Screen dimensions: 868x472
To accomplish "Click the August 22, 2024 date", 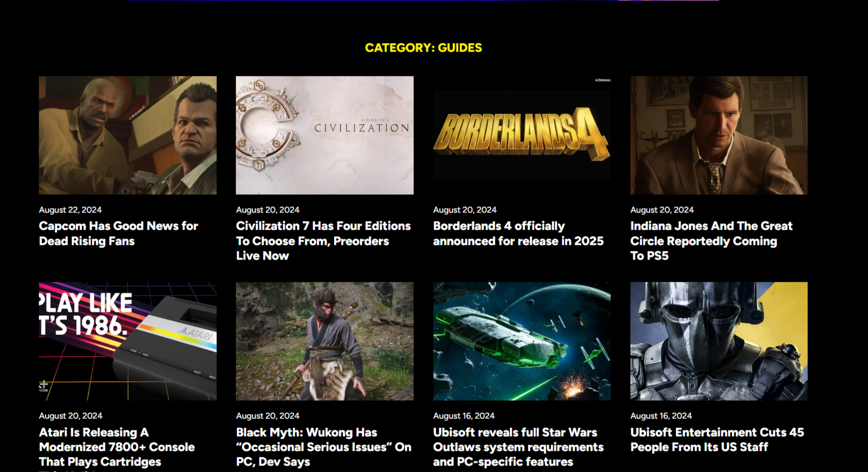I will 70,210.
